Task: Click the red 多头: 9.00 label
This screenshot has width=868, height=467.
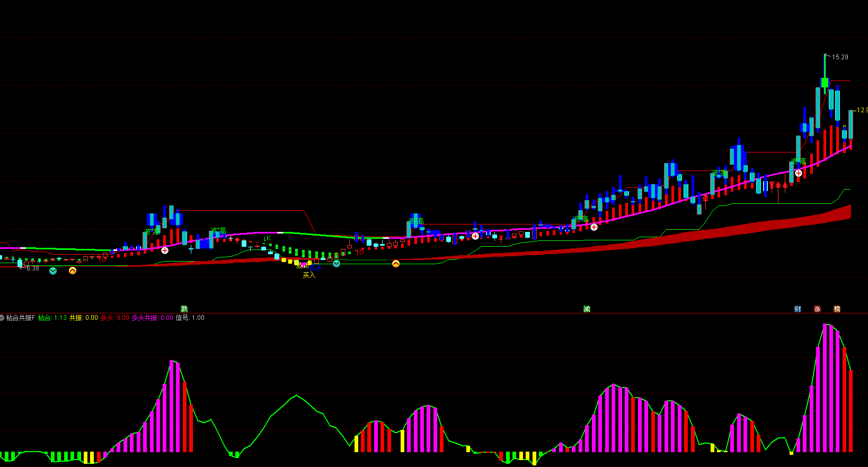Action: 114,318
